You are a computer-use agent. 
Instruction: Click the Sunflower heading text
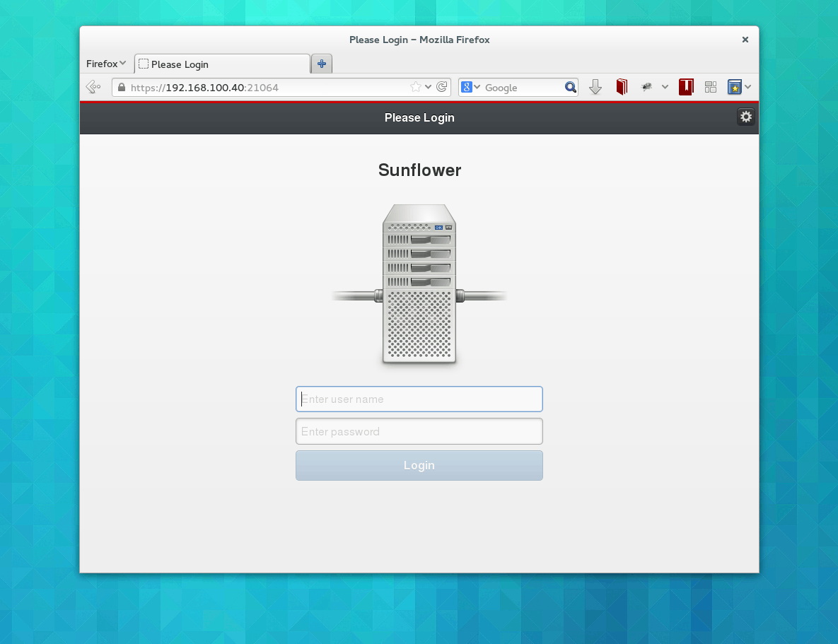[419, 170]
